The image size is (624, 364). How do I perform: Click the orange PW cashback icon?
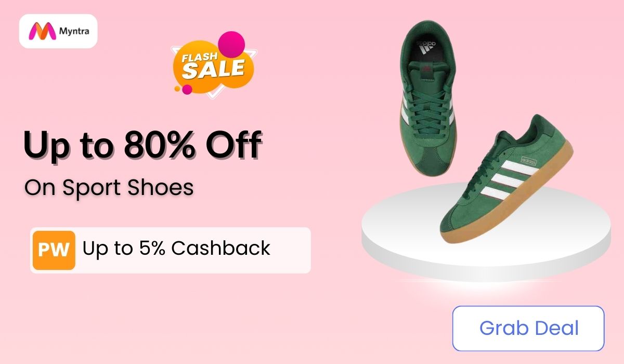(54, 250)
